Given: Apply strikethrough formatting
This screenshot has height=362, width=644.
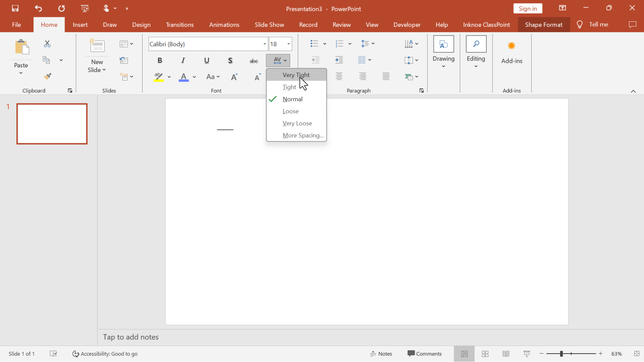Looking at the screenshot, I should tap(254, 60).
